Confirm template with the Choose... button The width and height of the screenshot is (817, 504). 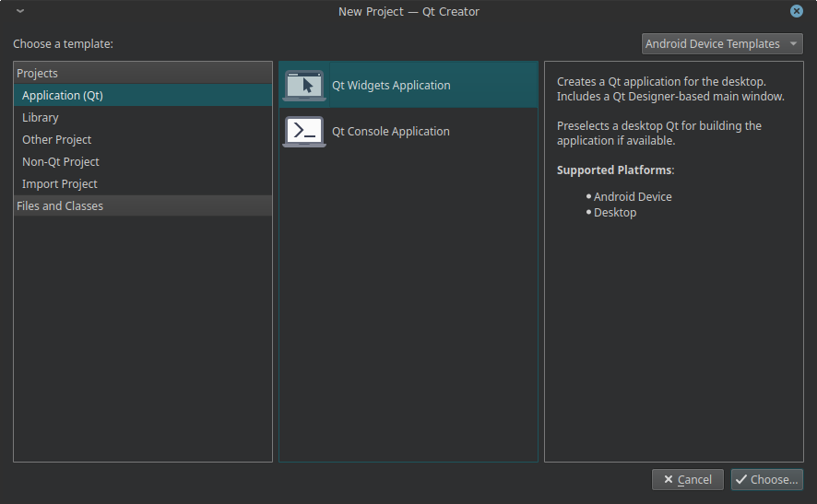[x=766, y=479]
